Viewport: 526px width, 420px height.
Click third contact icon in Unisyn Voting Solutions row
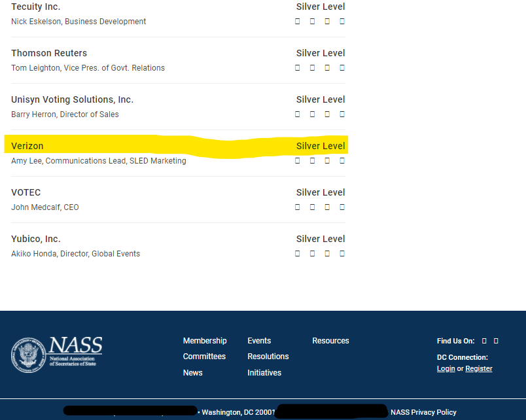click(x=327, y=114)
